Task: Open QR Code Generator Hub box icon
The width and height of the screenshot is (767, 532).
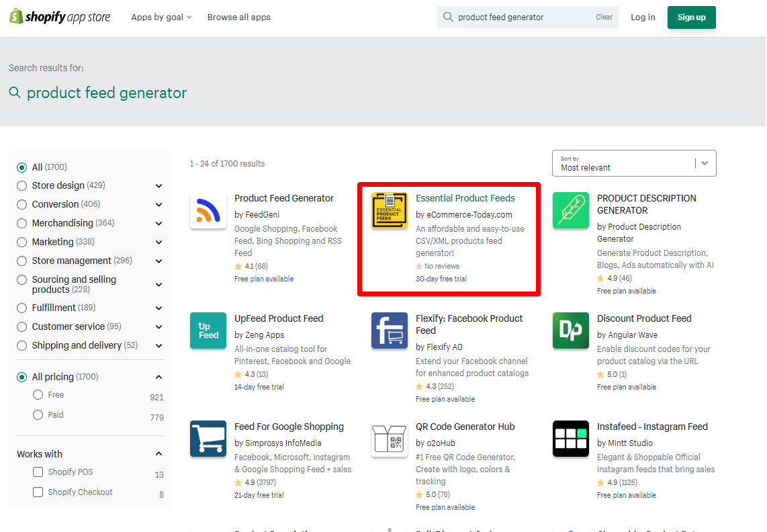Action: pyautogui.click(x=390, y=439)
